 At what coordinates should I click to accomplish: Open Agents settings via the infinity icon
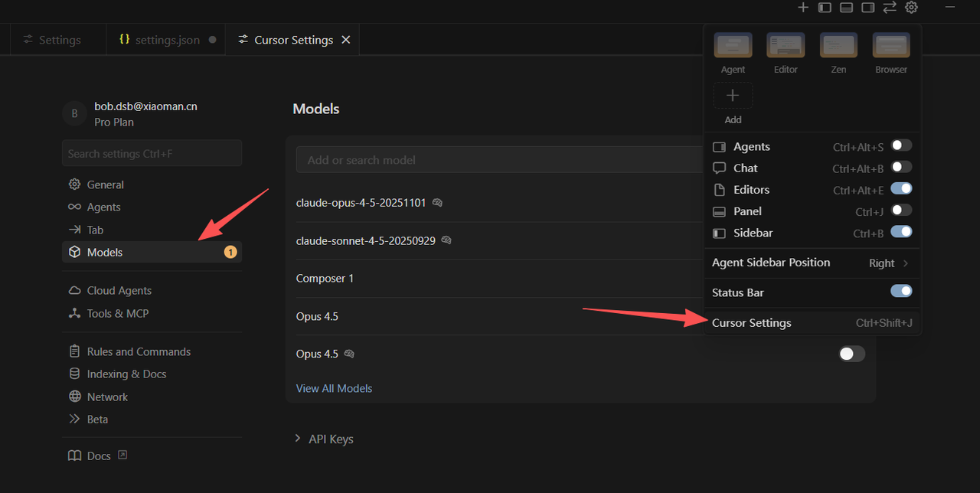point(74,207)
